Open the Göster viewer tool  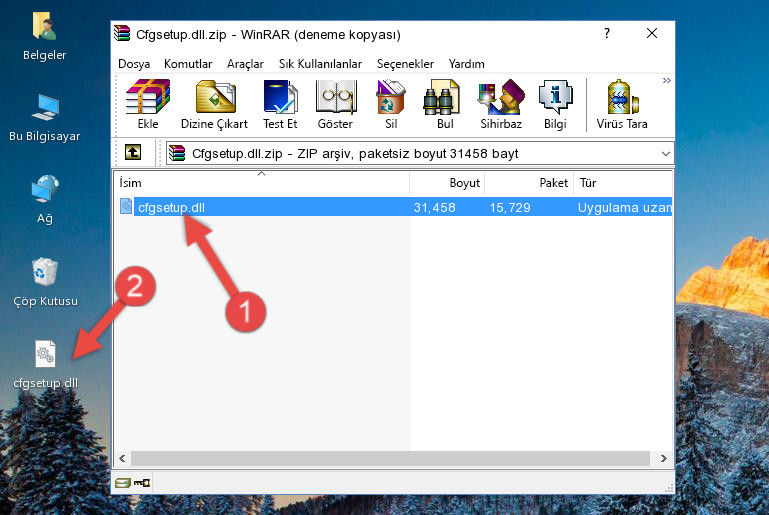coord(335,104)
